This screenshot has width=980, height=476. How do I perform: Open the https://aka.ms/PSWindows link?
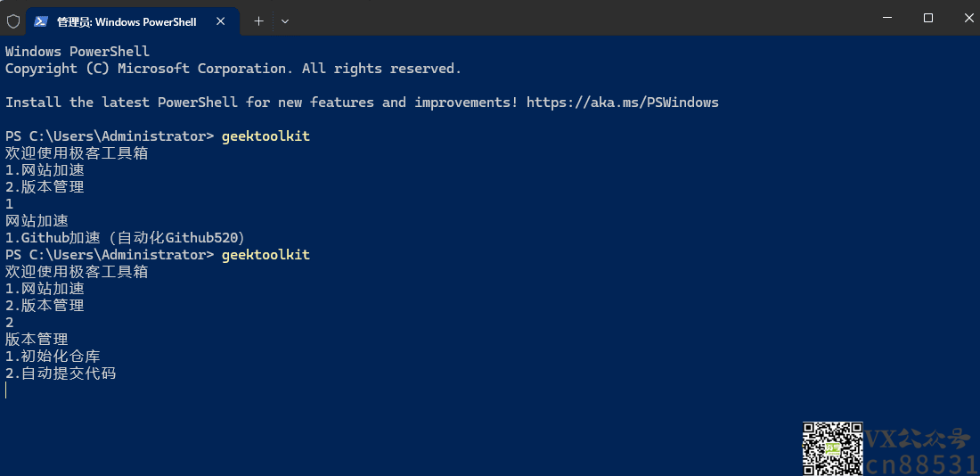623,102
